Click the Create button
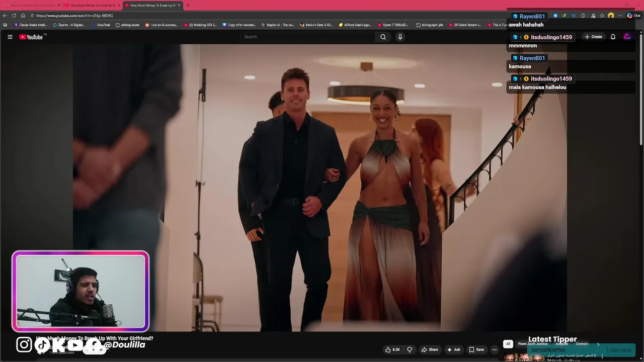Viewport: 644px width, 362px height. coord(593,37)
